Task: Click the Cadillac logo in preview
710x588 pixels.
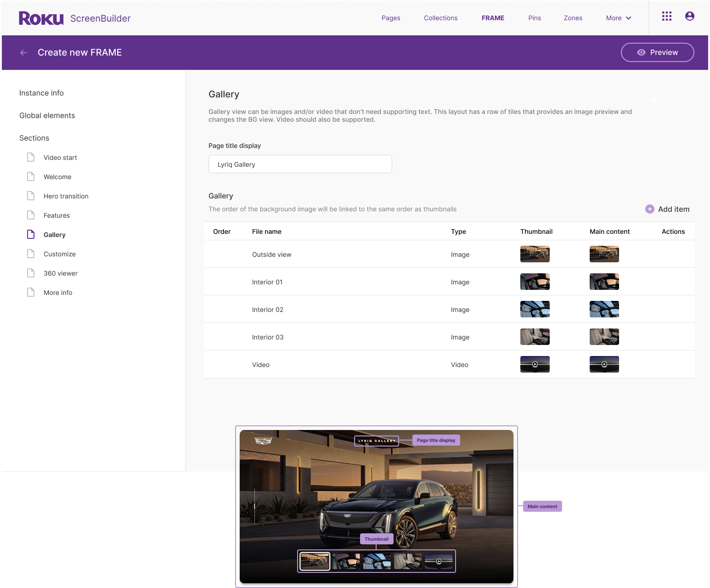Action: tap(264, 441)
